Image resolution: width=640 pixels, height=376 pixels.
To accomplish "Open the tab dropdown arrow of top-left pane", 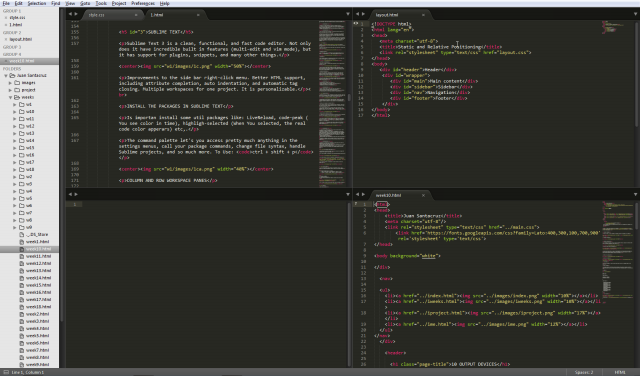I will 348,14.
